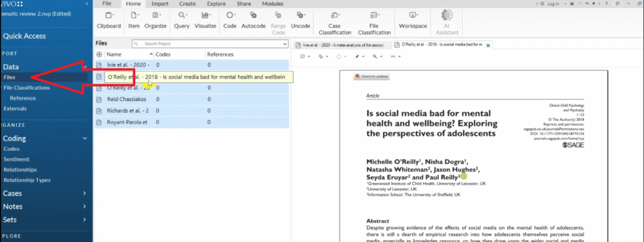Select Files under Data in the sidebar

[x=10, y=77]
